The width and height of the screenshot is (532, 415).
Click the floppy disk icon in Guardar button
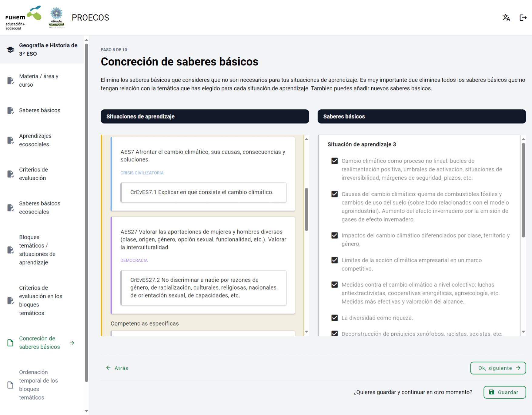[492, 392]
